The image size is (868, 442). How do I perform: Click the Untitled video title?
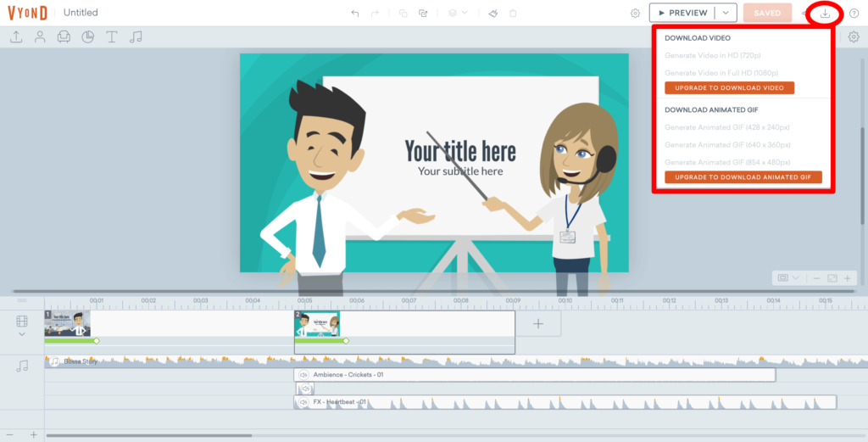81,13
